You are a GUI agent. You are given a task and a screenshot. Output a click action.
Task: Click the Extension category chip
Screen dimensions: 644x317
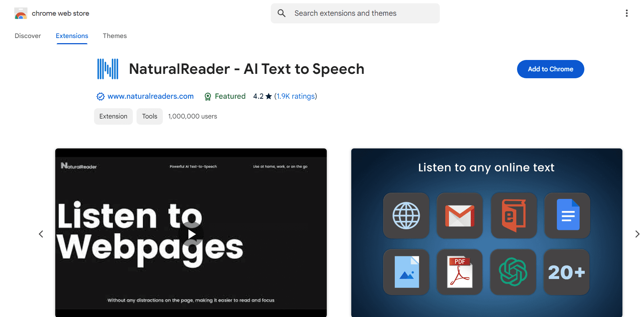point(113,116)
